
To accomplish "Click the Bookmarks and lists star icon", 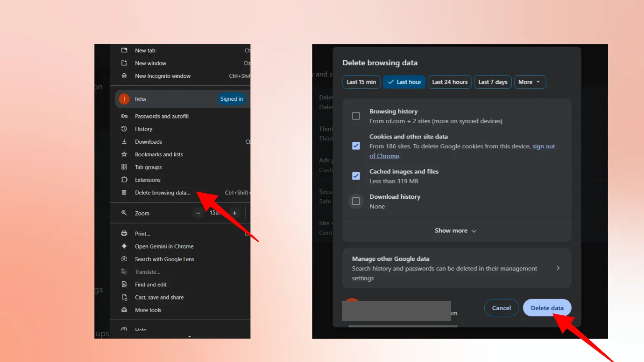I will pos(124,154).
